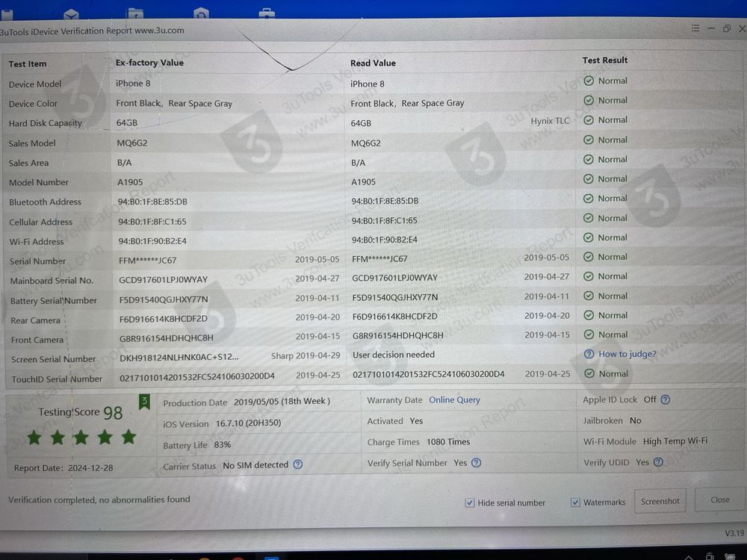Select ex-factory Bluetooth address 94:B0:1F:8E:85:DB
The width and height of the screenshot is (747, 560).
(152, 202)
